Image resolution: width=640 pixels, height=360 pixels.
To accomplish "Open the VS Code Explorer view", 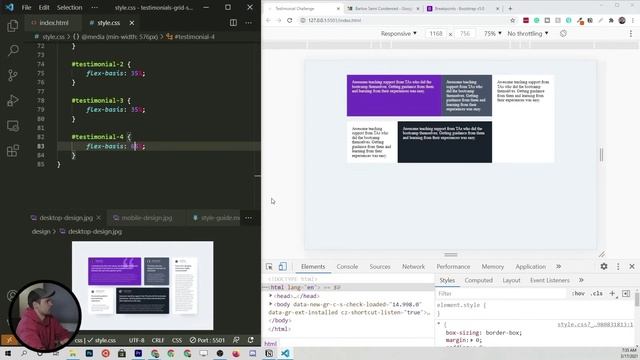I will (13, 26).
